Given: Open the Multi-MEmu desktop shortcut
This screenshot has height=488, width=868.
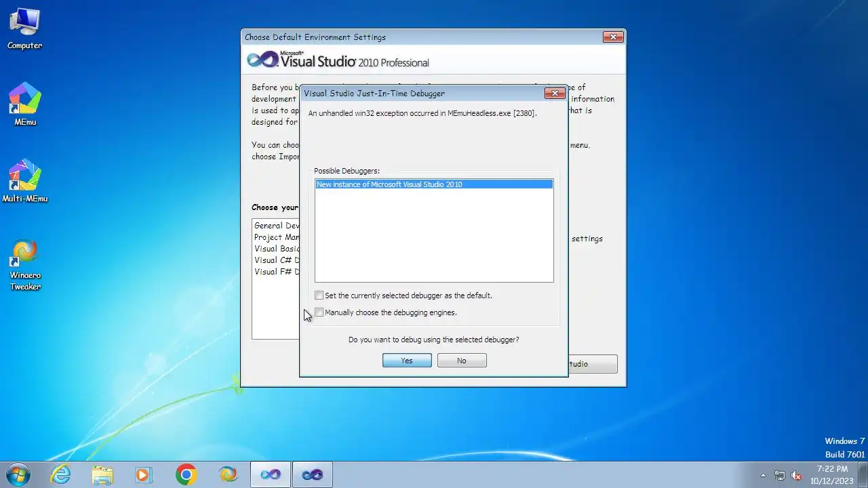Looking at the screenshot, I should 25,181.
